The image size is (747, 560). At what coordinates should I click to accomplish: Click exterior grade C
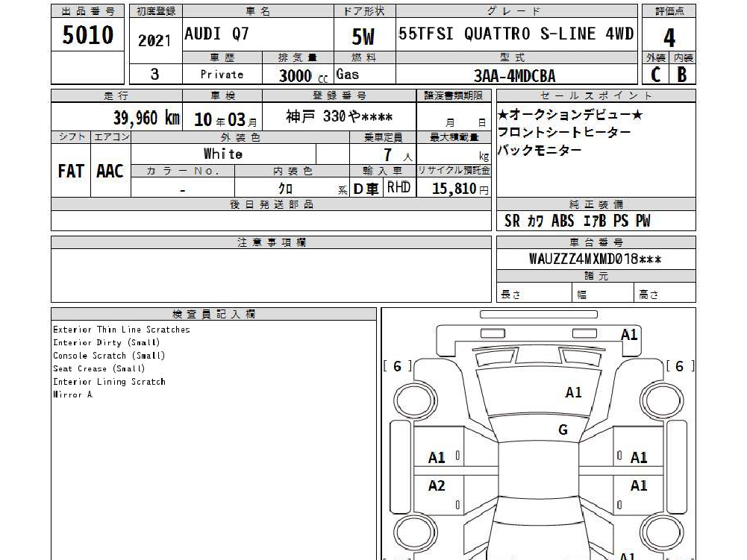(655, 75)
